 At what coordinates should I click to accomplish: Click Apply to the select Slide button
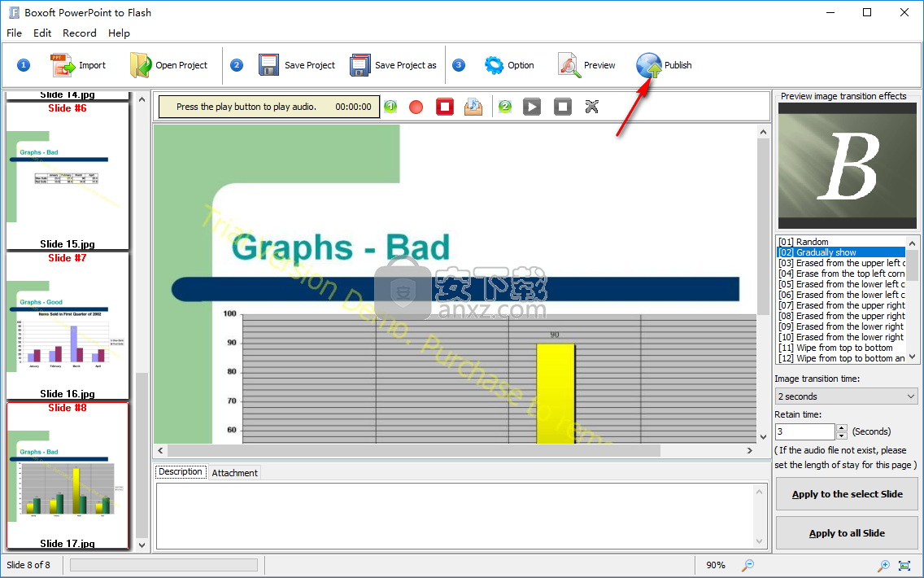tap(847, 494)
